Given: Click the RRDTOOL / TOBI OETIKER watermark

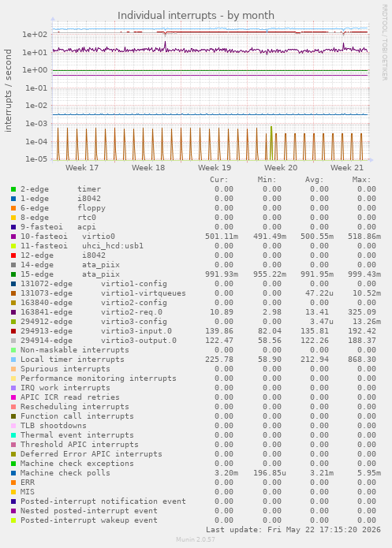Looking at the screenshot, I should point(384,43).
